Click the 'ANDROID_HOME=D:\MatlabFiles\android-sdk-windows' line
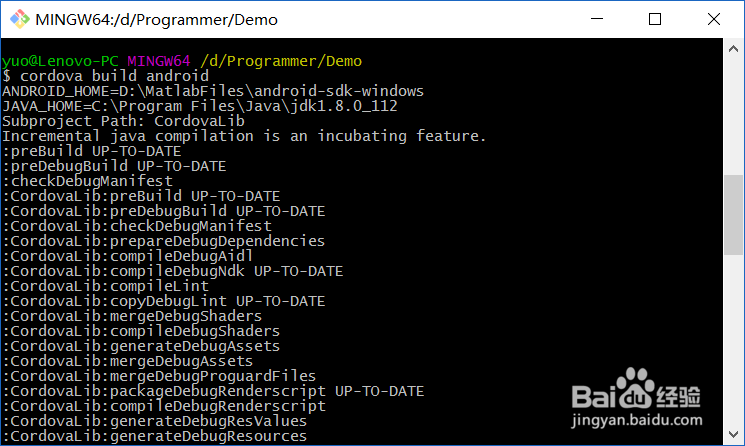This screenshot has height=446, width=745. pos(213,91)
